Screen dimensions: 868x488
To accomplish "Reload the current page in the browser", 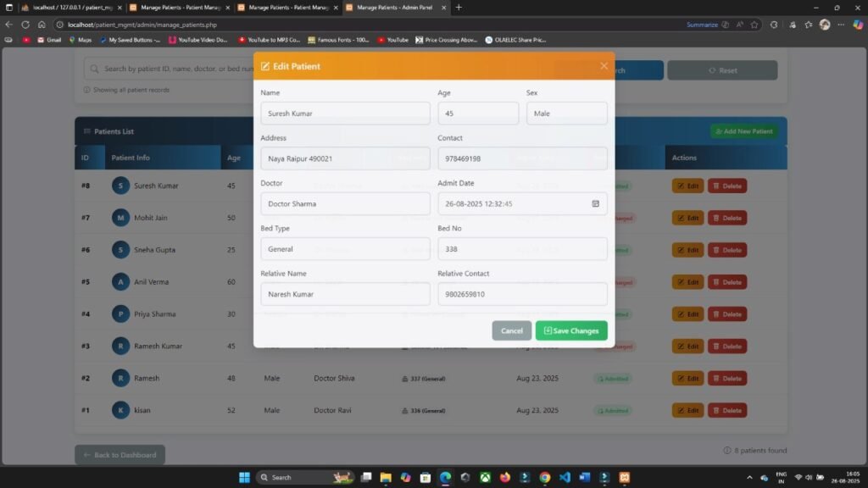I will click(25, 25).
